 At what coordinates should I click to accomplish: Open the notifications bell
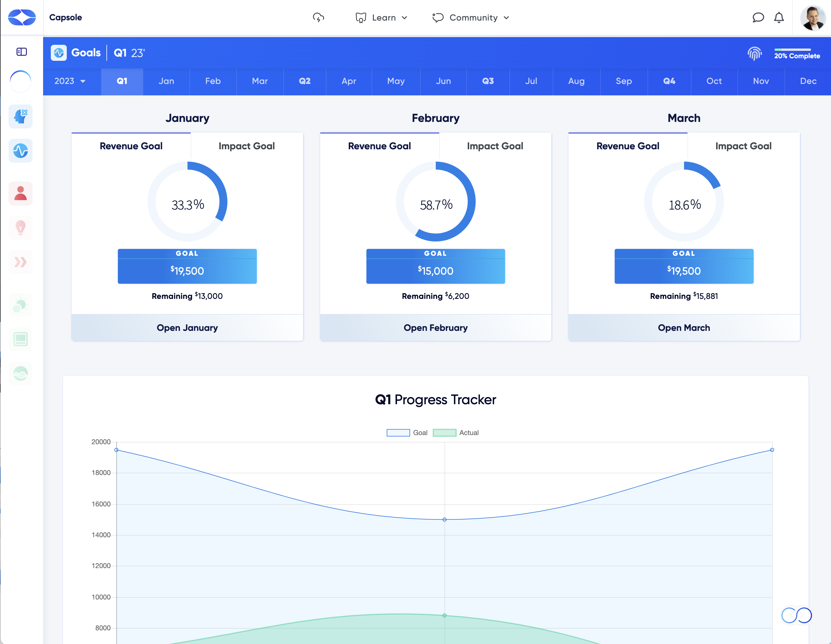tap(779, 17)
